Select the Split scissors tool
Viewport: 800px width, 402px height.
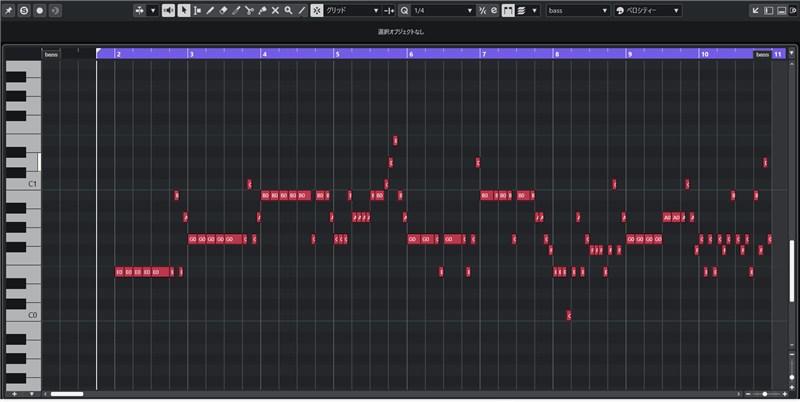(x=249, y=10)
